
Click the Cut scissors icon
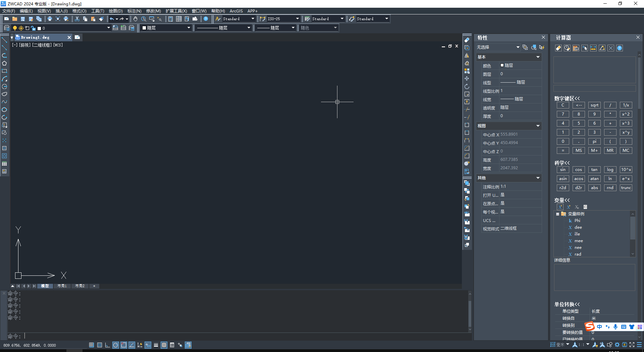pos(77,19)
